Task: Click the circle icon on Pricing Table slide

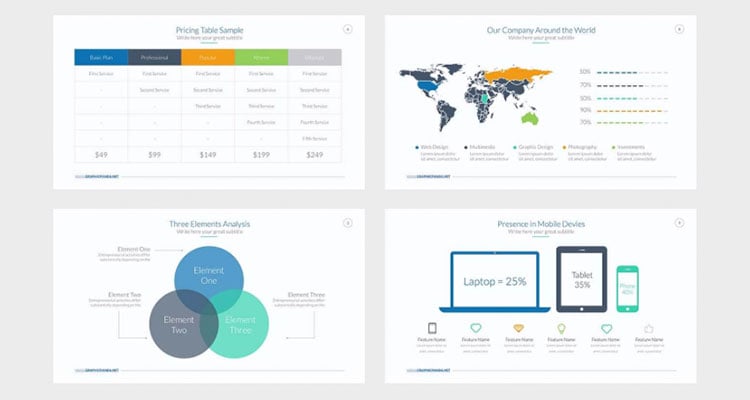Action: click(347, 30)
